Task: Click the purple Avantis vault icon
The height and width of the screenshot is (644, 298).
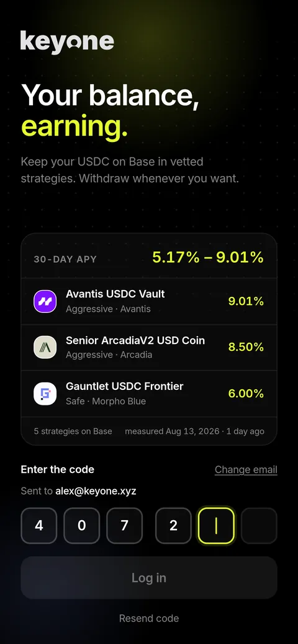Action: coord(45,301)
